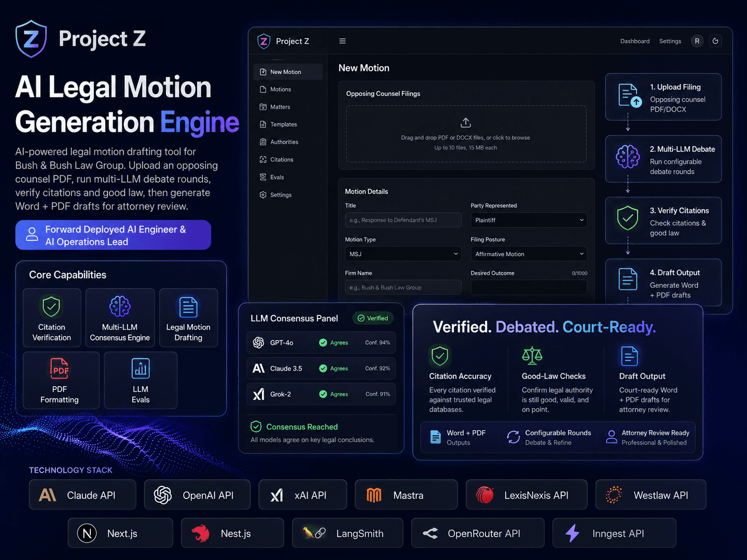Viewport: 747px width, 560px height.
Task: Click the Consensus Reached check icon
Action: (256, 426)
